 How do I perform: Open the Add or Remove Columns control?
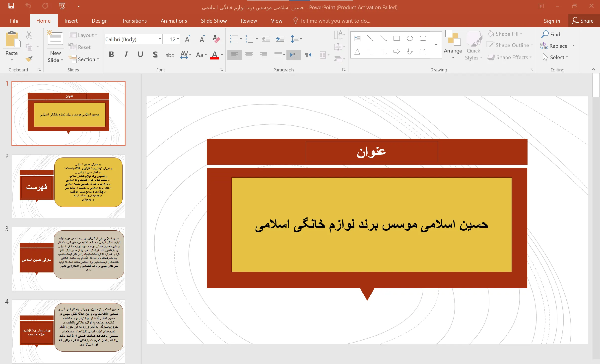point(324,55)
